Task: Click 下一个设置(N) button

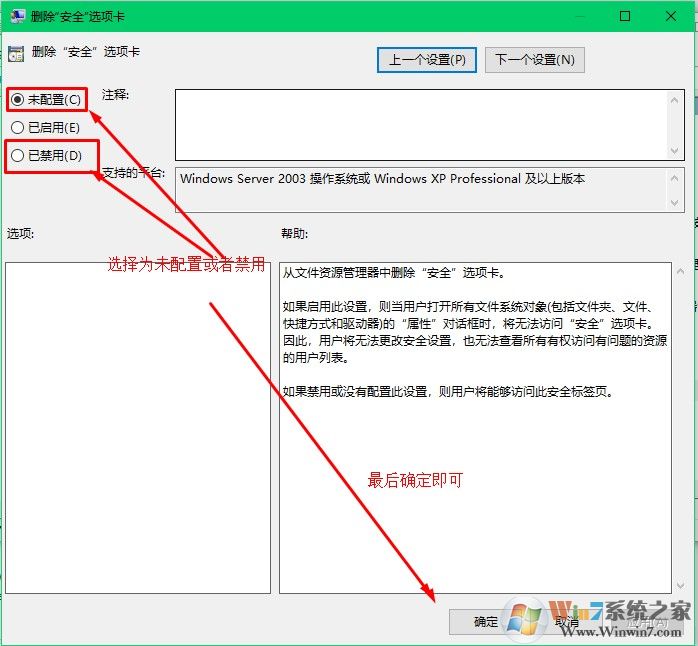Action: (x=535, y=60)
